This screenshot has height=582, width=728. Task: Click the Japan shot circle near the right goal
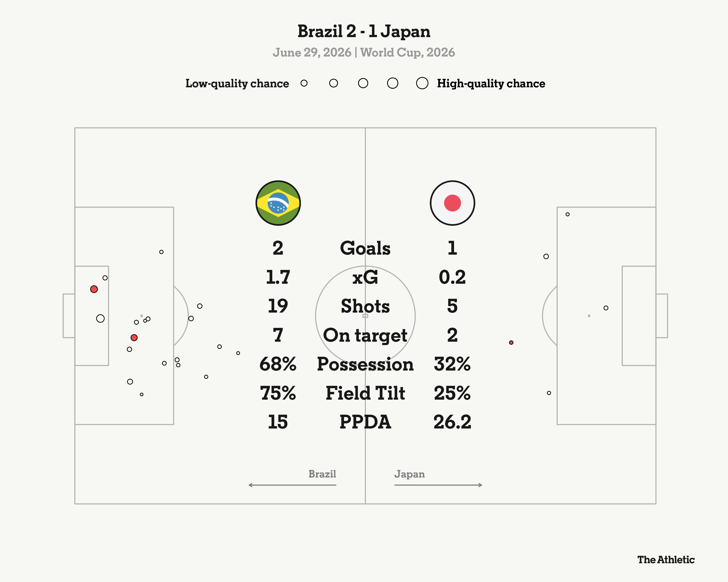(x=606, y=308)
